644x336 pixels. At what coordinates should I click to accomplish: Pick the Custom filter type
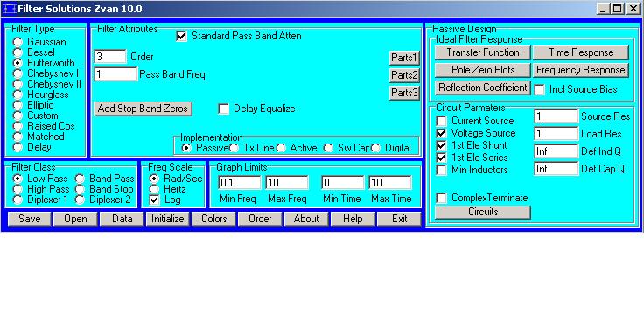click(17, 115)
